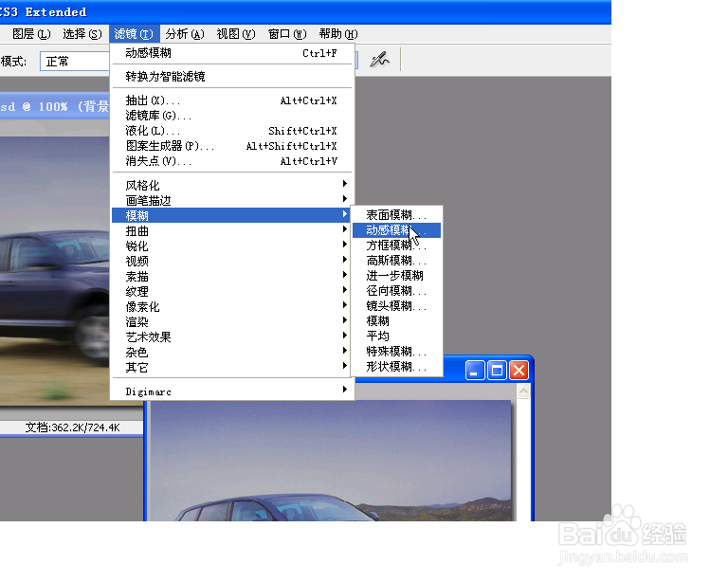Choose 平均 filter

coord(396,336)
